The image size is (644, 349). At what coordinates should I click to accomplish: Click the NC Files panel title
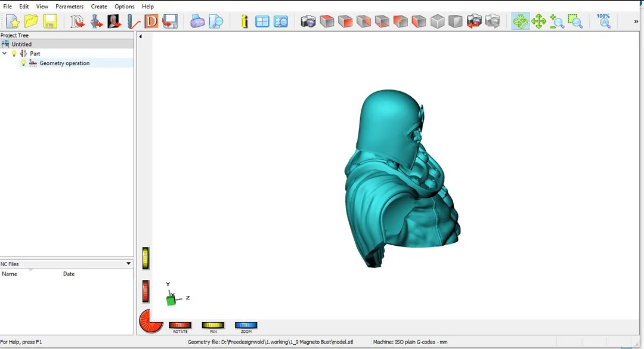10,264
